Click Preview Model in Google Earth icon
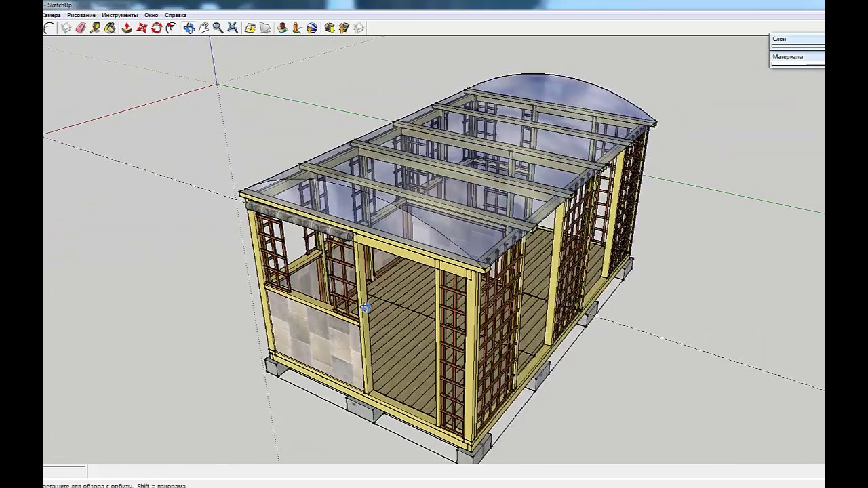868x488 pixels. coord(312,28)
